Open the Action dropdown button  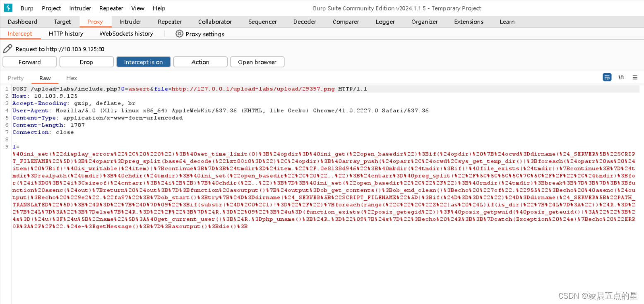[200, 62]
